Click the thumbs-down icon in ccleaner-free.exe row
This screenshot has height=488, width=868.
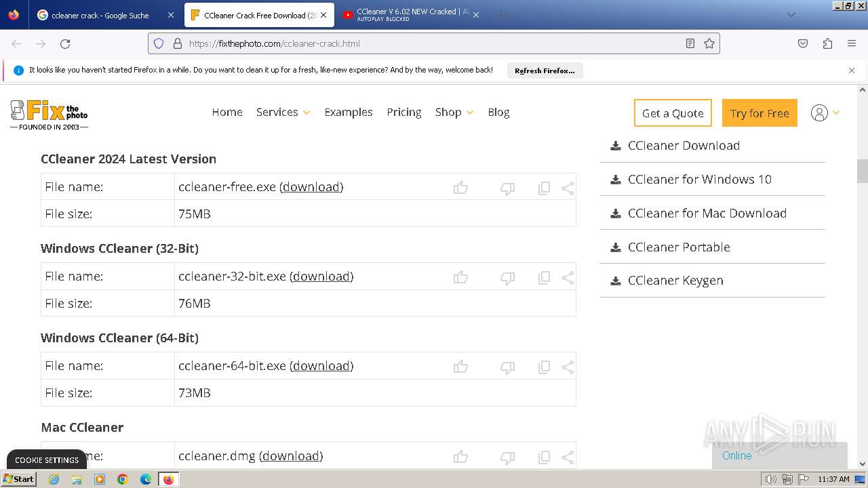tap(507, 188)
